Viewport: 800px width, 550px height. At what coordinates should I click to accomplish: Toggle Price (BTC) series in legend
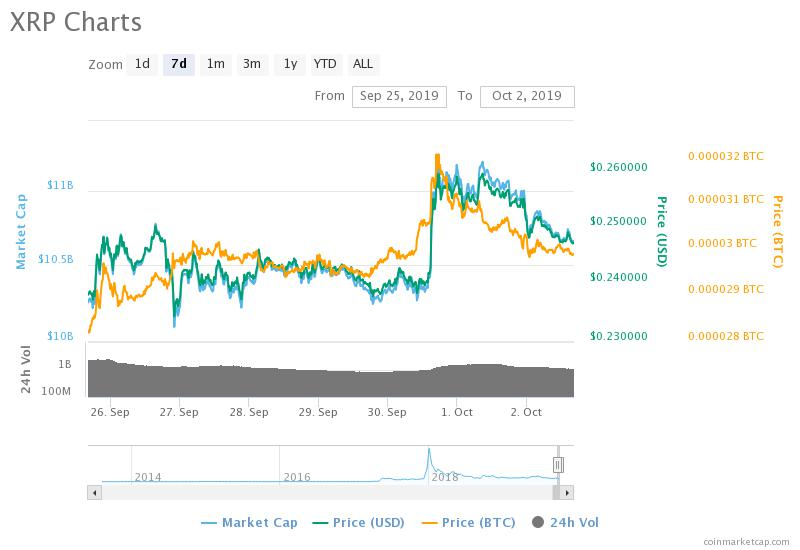pos(468,523)
